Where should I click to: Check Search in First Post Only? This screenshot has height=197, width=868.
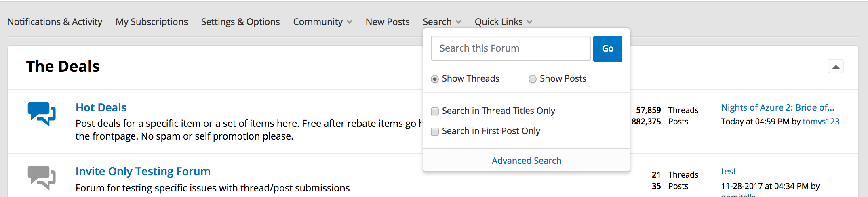(x=435, y=132)
